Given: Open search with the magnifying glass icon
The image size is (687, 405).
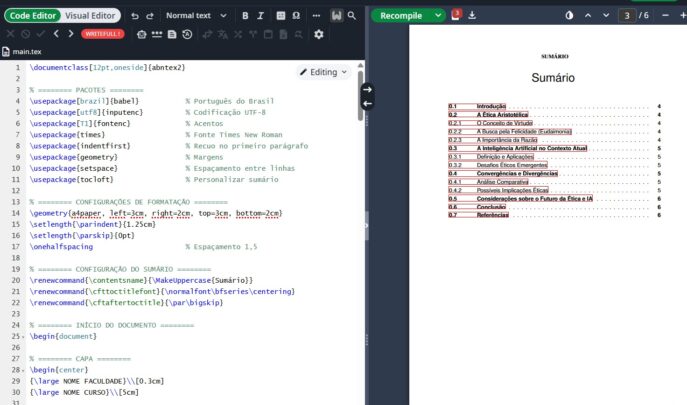Looking at the screenshot, I should point(353,16).
